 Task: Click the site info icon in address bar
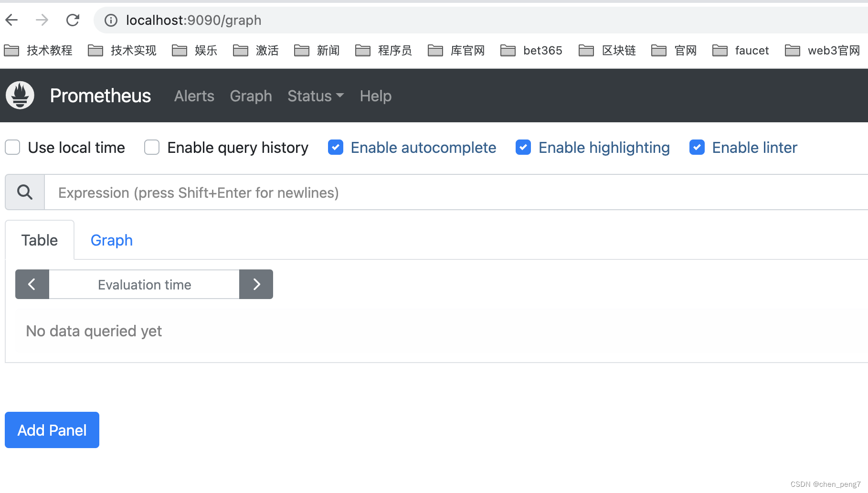[x=111, y=20]
